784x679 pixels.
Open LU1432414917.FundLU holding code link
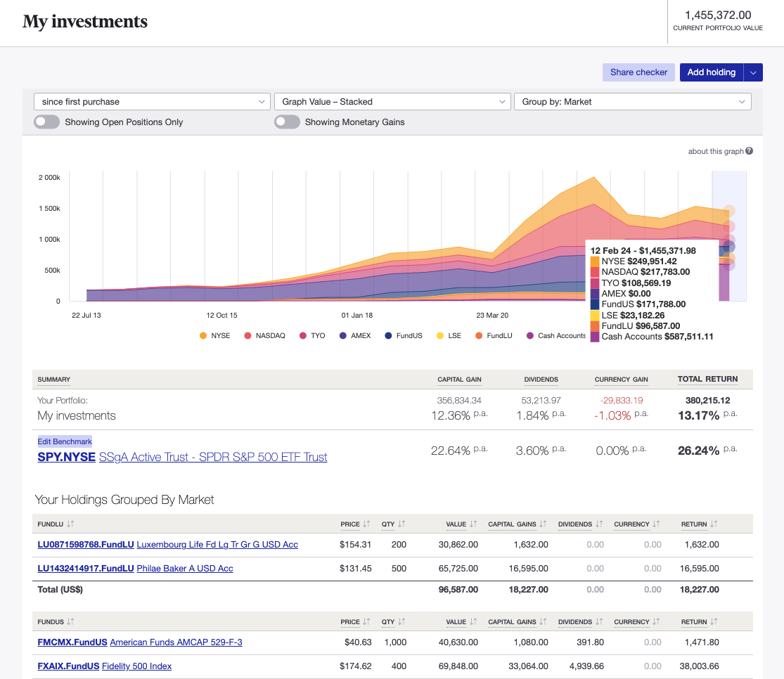[x=86, y=569]
